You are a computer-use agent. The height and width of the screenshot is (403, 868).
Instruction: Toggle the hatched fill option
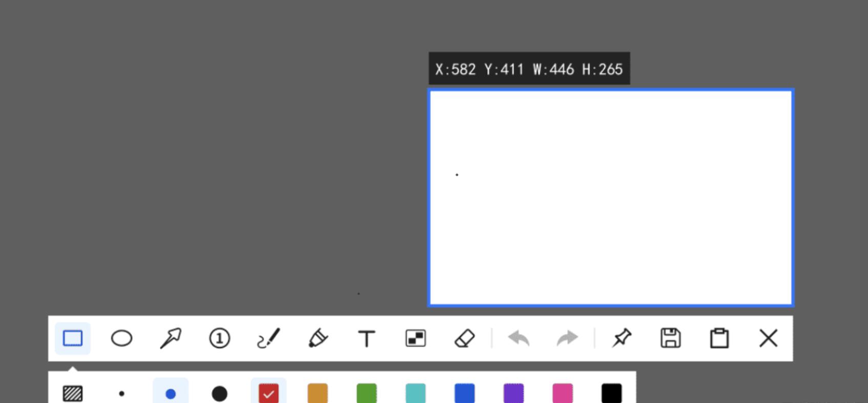pyautogui.click(x=73, y=394)
